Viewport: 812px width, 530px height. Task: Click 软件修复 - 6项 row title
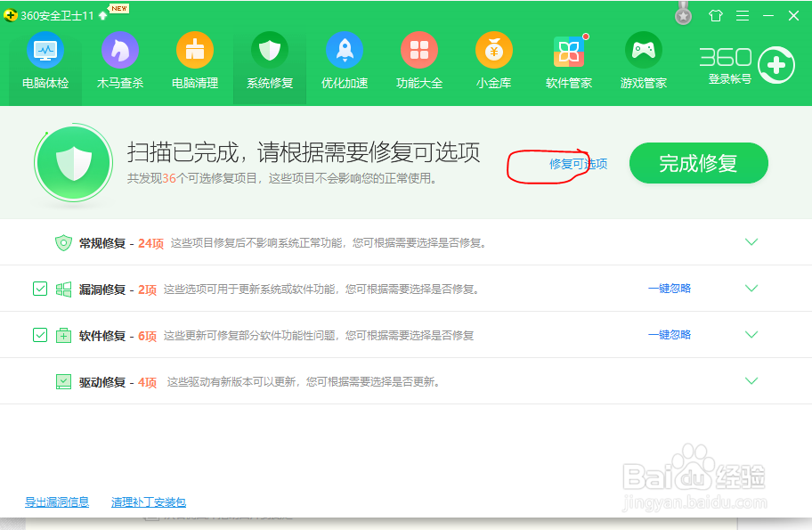118,336
